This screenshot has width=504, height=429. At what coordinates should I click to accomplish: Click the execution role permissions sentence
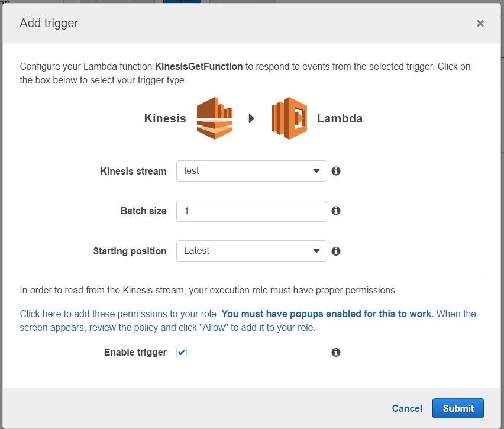click(209, 290)
